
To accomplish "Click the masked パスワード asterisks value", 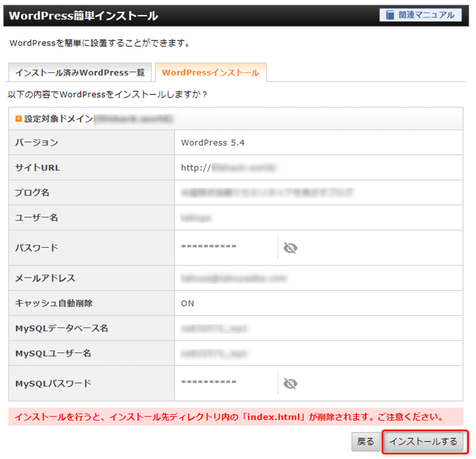I will pos(209,247).
